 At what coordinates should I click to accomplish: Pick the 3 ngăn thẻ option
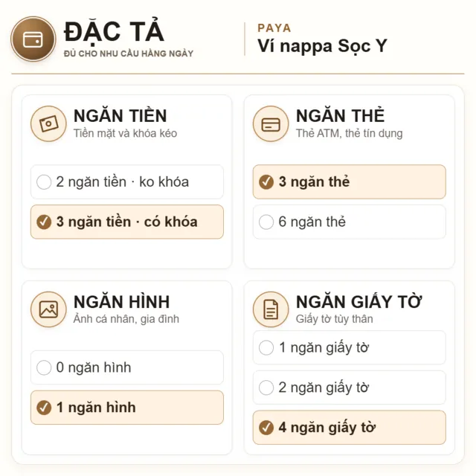[x=350, y=181]
